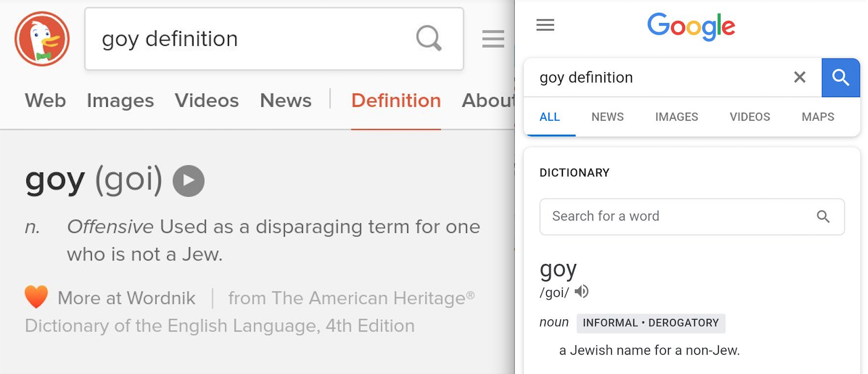Switch to DuckDuckGo Images tab
The width and height of the screenshot is (868, 374).
pyautogui.click(x=120, y=101)
